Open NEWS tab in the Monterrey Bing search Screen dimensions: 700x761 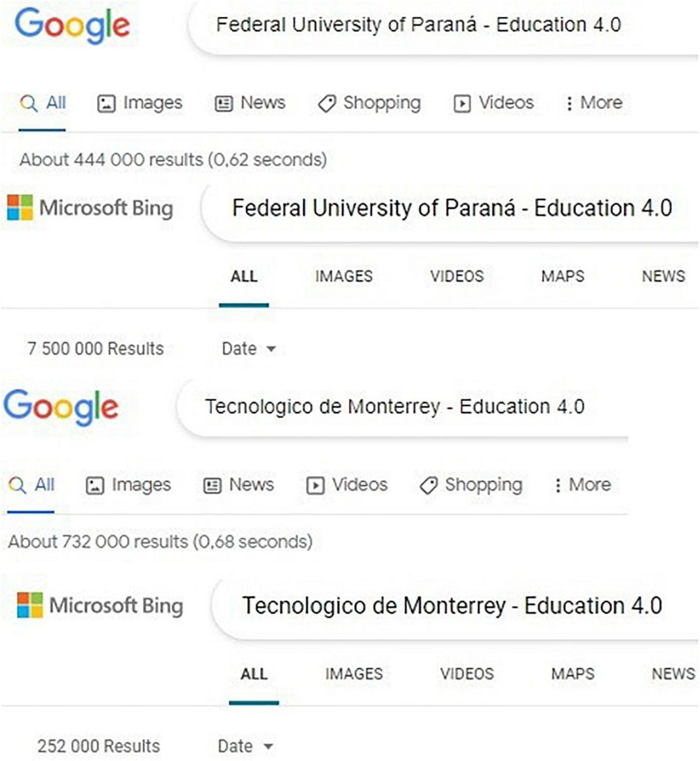coord(673,674)
